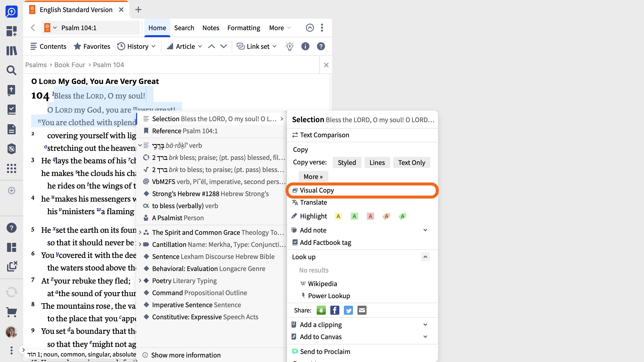Image resolution: width=644 pixels, height=362 pixels.
Task: Copy verse as Text Only
Action: click(x=412, y=163)
